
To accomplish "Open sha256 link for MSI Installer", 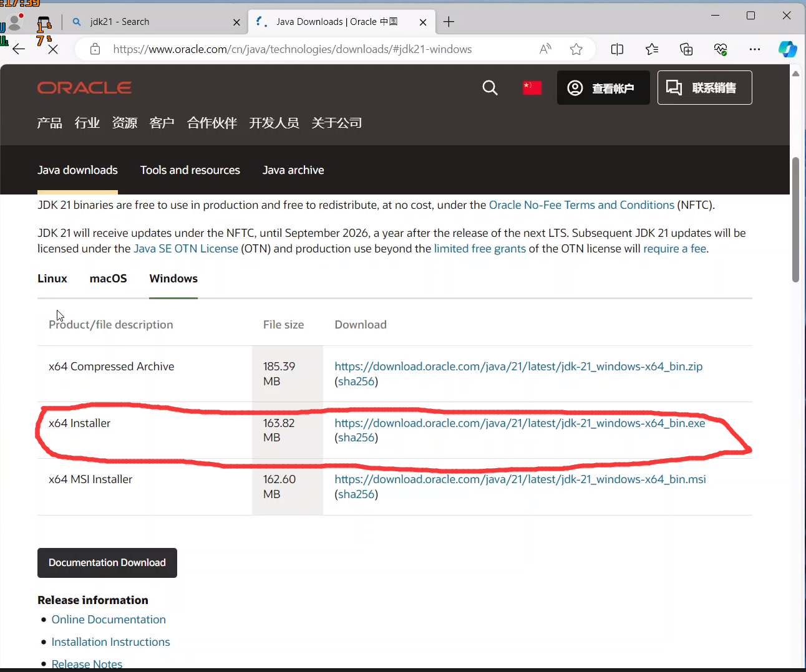I will point(356,494).
